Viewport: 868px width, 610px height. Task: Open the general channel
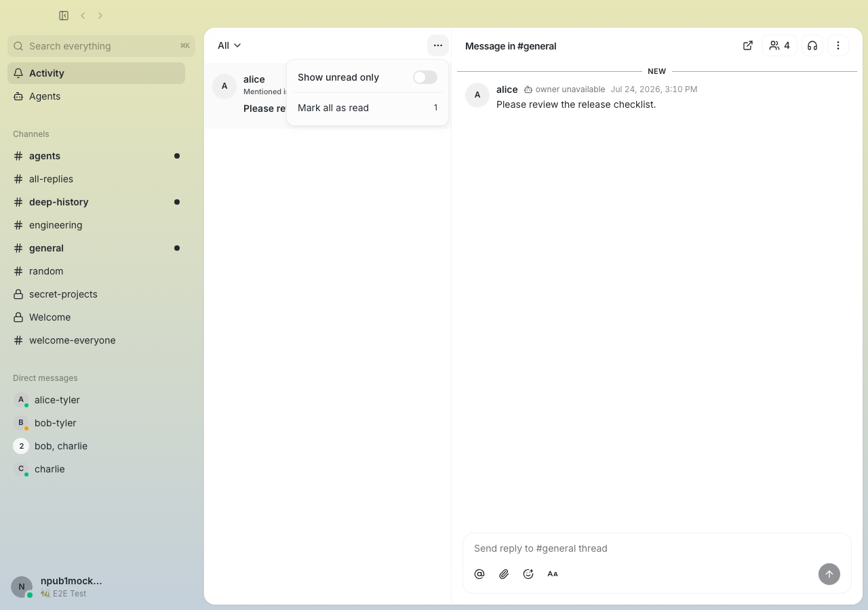click(x=96, y=248)
